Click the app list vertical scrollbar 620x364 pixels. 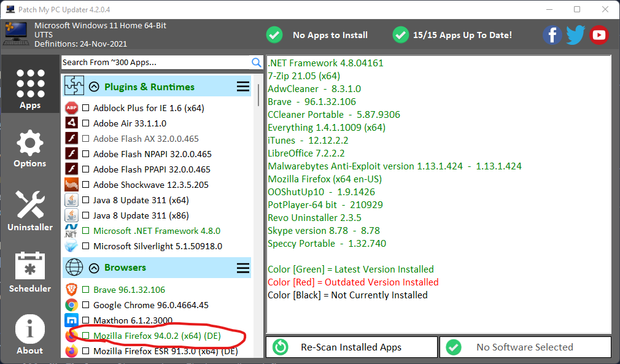[x=258, y=95]
